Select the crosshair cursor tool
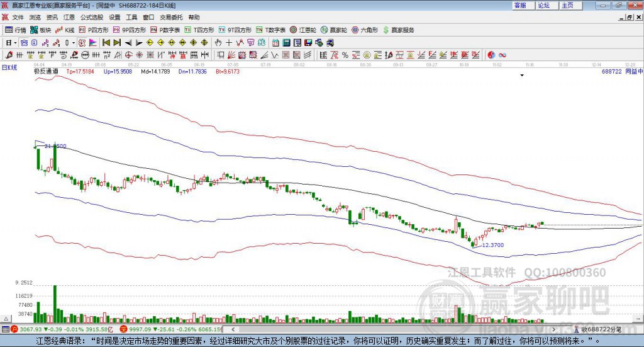Screen dimensions: 644x347 (229, 43)
